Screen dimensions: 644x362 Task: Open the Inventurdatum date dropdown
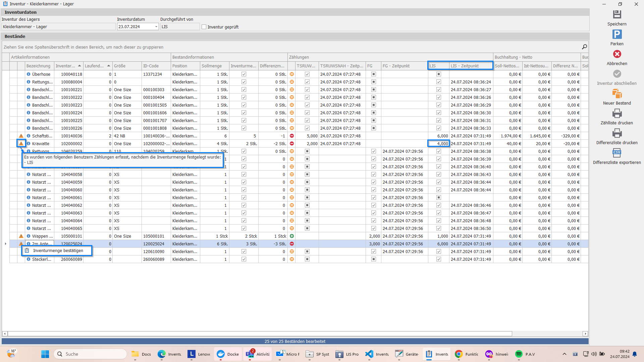tap(156, 27)
